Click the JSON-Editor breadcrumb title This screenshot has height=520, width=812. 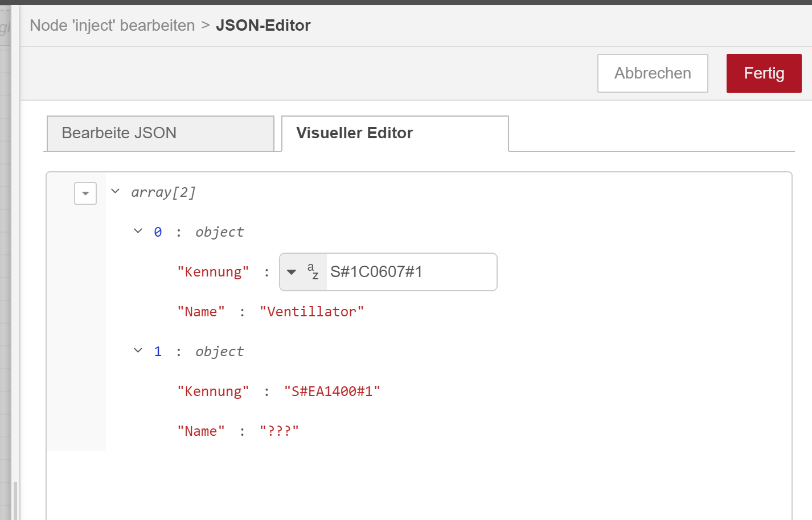tap(263, 26)
